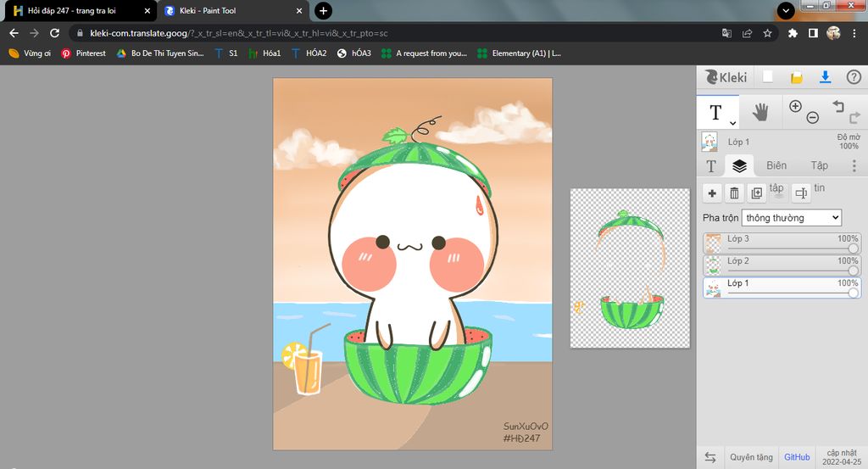Click the zoom out magnifier icon
868x469 pixels.
point(812,118)
